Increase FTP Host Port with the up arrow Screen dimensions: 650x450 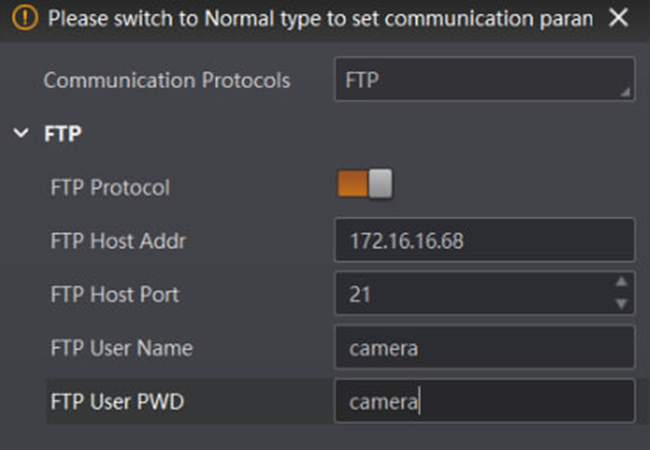(621, 283)
